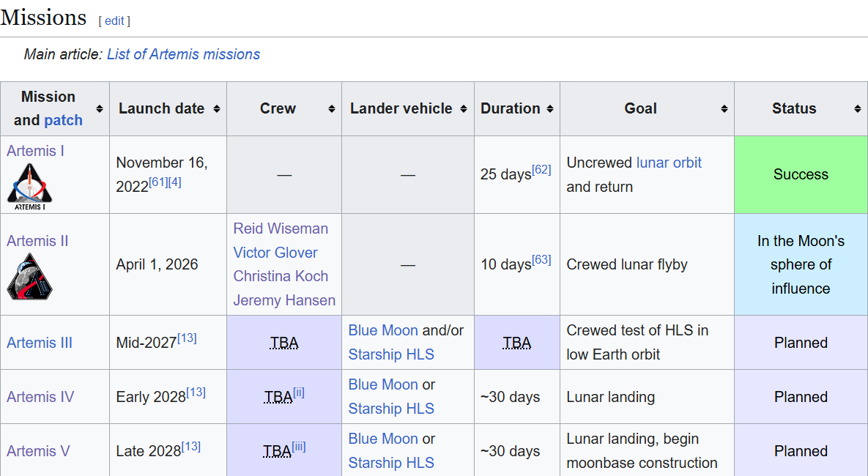Open Jeremy Hansen's page
Screen dimensions: 868x476
pos(284,300)
